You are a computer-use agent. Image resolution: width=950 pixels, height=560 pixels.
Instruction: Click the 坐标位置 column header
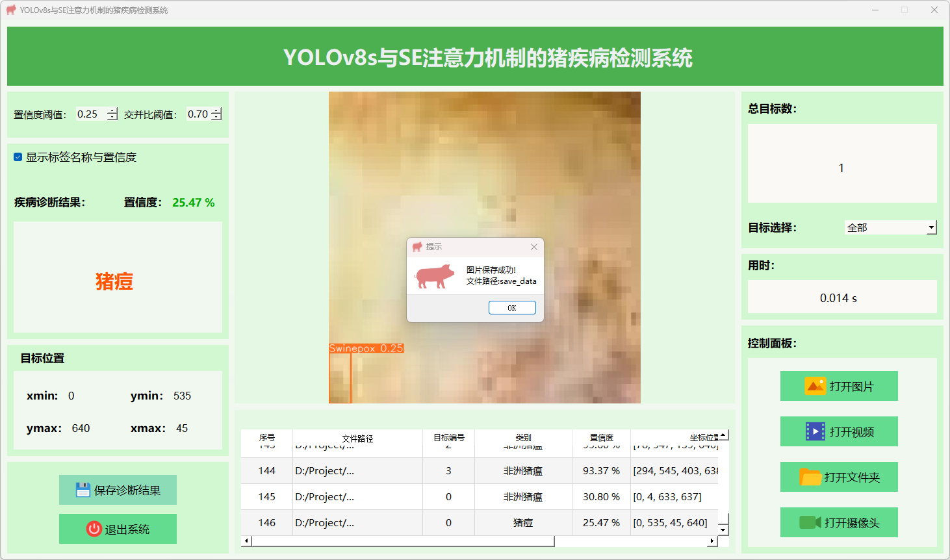tap(674, 437)
